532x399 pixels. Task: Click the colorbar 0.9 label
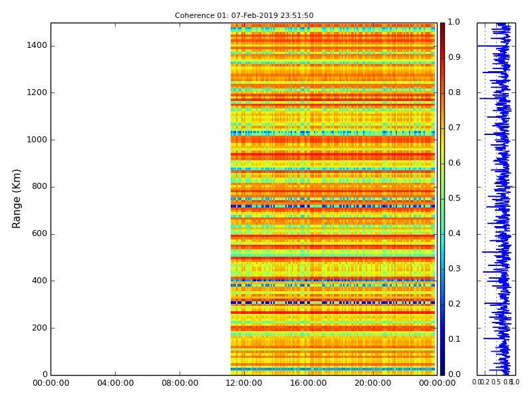point(454,57)
